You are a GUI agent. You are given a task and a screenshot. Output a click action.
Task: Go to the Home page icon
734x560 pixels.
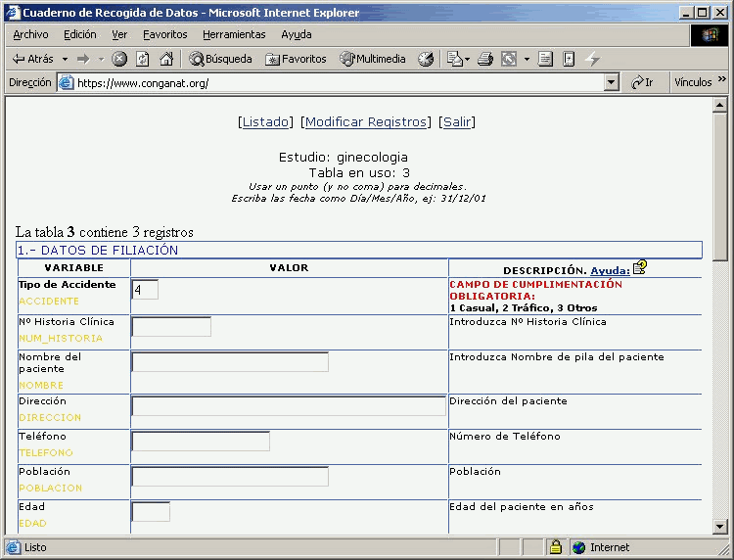tap(166, 59)
